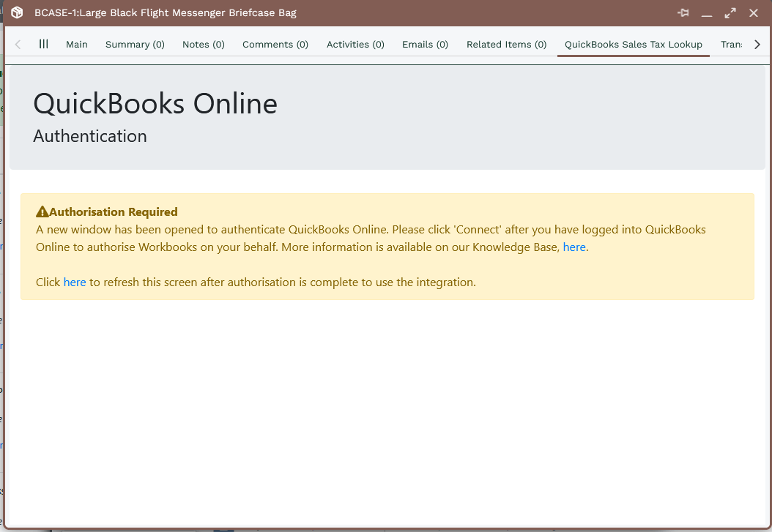Open the Related Items (0) tab
Image resolution: width=772 pixels, height=532 pixels.
pyautogui.click(x=506, y=45)
